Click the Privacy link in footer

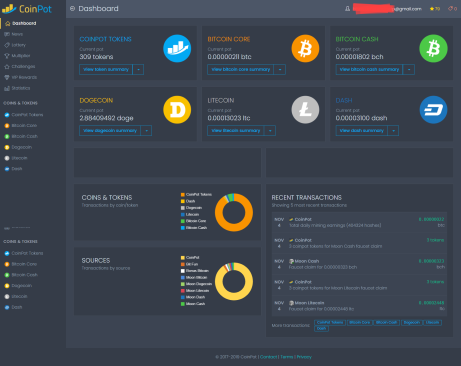(304, 357)
